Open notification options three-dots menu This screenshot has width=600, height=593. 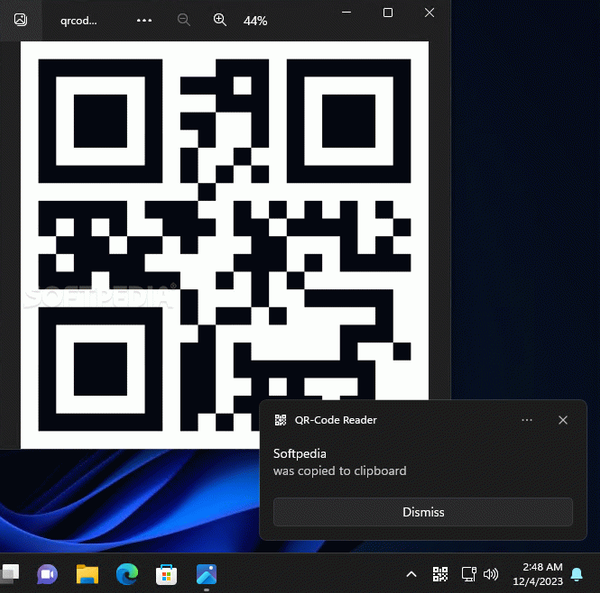click(x=527, y=420)
